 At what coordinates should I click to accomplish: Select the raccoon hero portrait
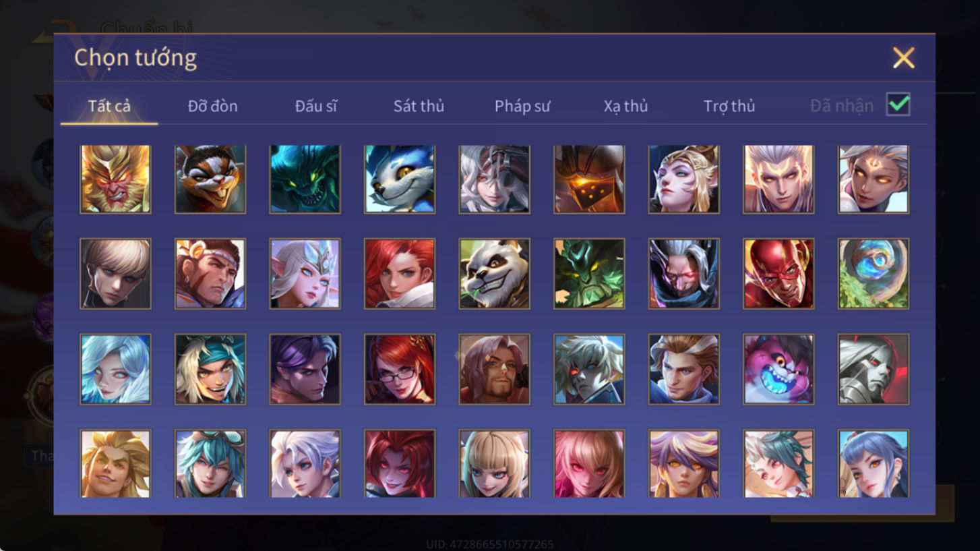[210, 179]
